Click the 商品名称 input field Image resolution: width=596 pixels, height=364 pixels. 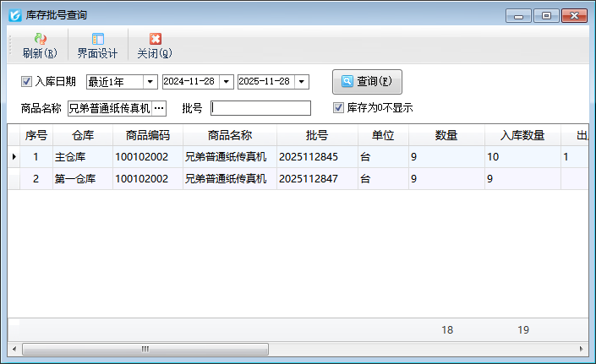[109, 108]
